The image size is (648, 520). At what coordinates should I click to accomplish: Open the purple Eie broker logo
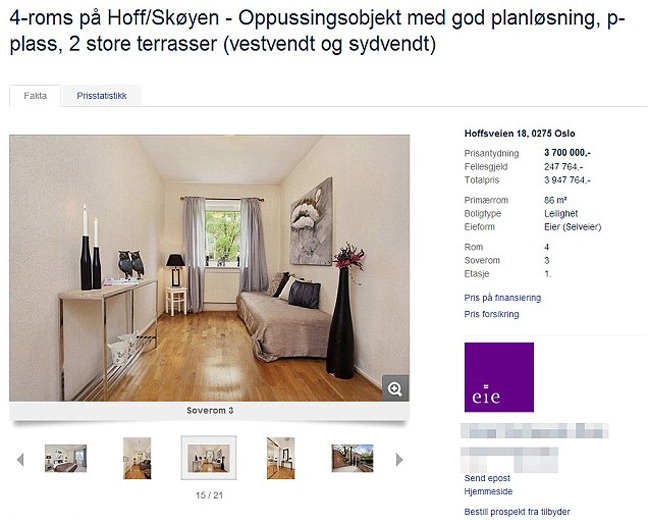point(499,377)
